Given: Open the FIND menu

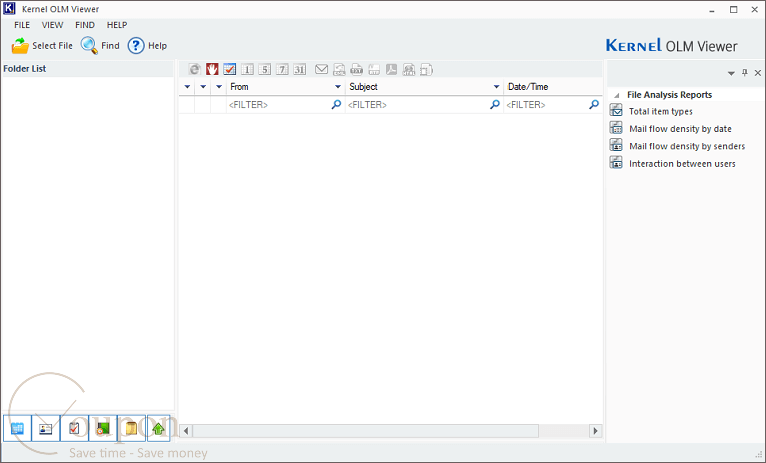Looking at the screenshot, I should click(x=85, y=25).
